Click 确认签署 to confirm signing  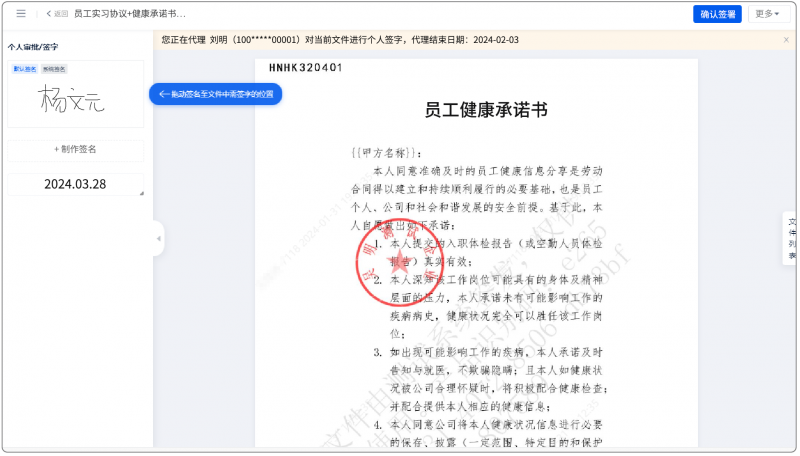(x=717, y=14)
